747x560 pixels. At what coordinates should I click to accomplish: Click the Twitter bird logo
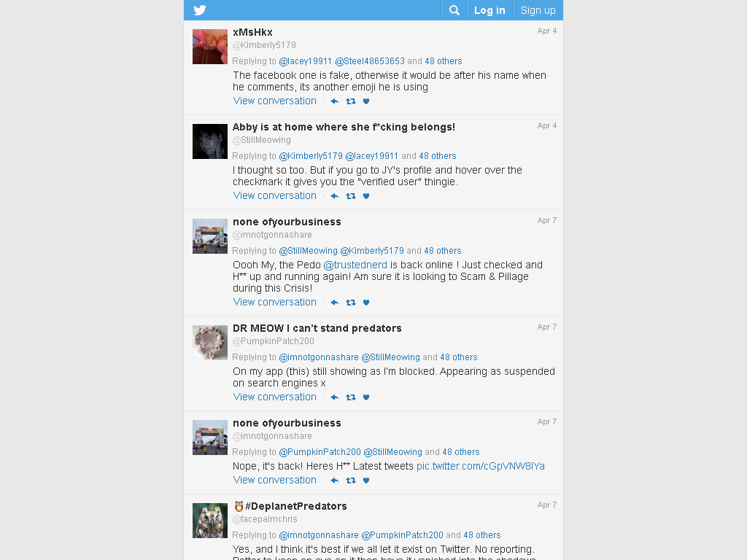click(200, 10)
